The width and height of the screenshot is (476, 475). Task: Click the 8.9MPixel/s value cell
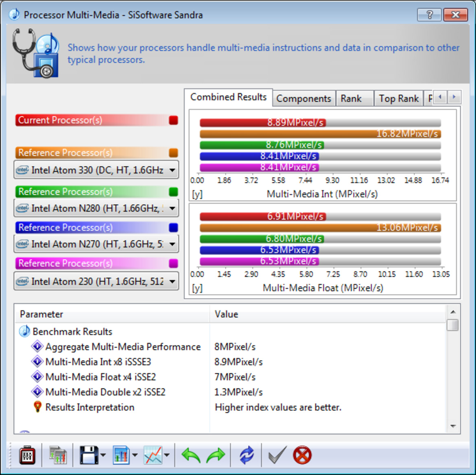coord(238,362)
